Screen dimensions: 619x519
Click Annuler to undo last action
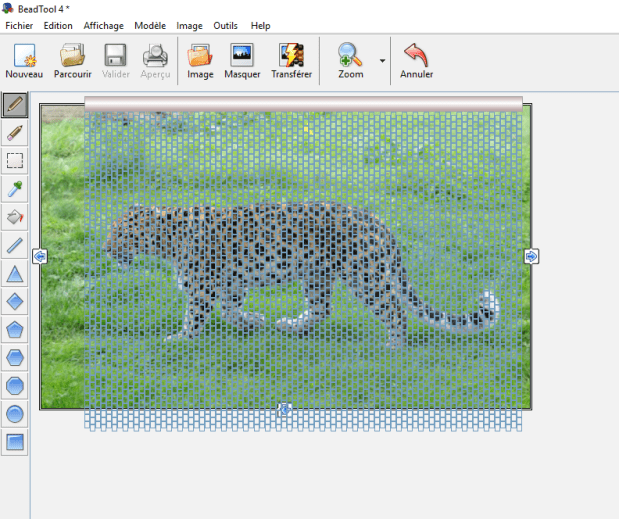(416, 61)
